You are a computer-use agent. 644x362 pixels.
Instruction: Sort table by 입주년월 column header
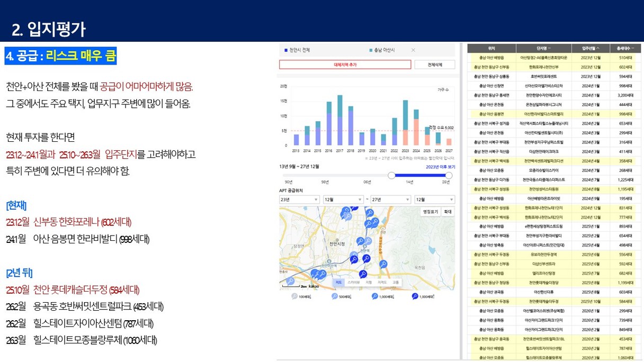tap(591, 48)
